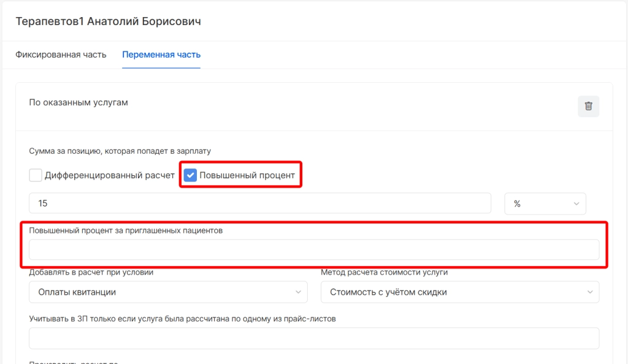Click the chevron arrow of Оплаты квитанции
628x364 pixels.
point(298,292)
